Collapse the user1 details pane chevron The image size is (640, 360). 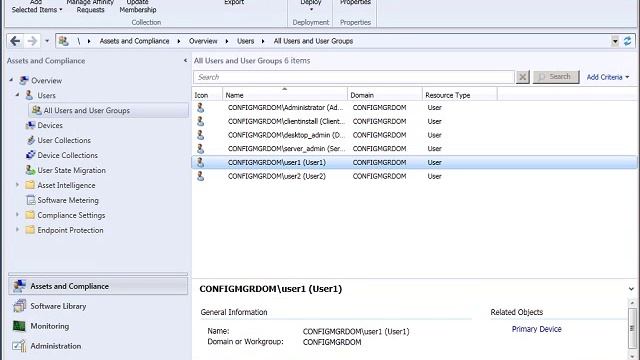[631, 289]
